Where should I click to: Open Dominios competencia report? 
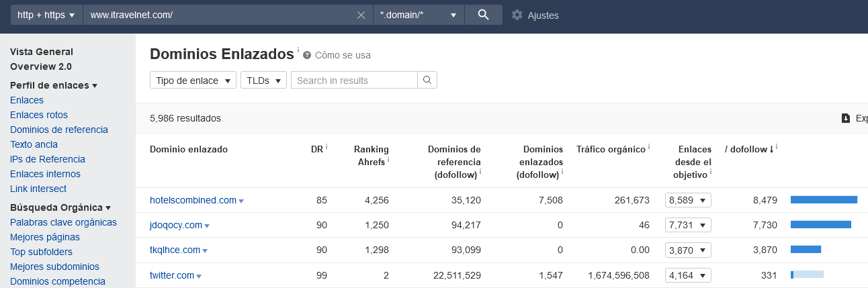(58, 281)
